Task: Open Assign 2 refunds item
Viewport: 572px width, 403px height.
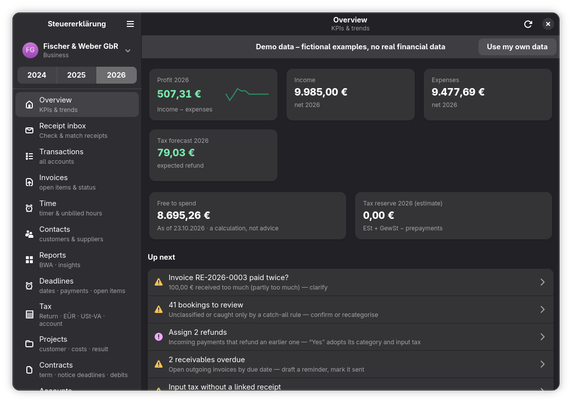Action: click(x=350, y=337)
